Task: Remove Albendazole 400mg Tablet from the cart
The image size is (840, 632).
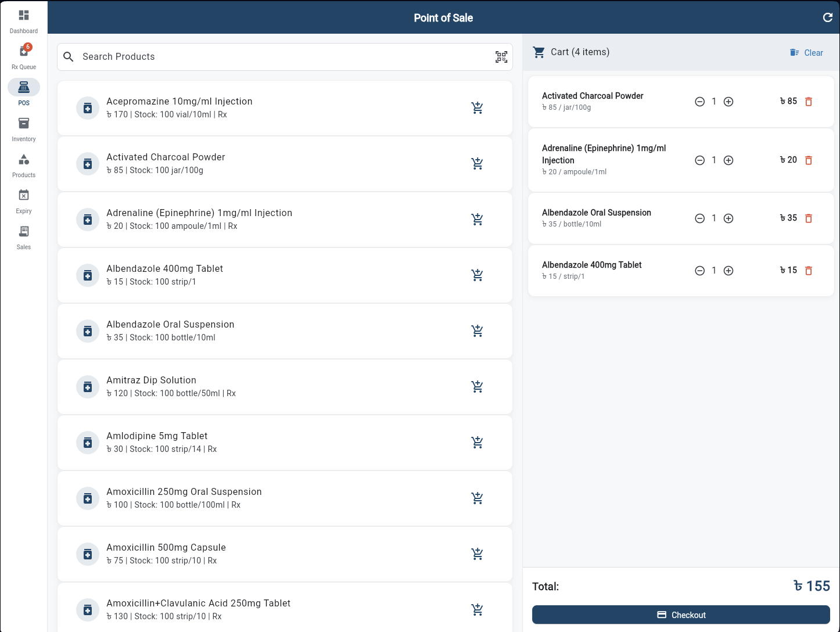Action: 809,270
